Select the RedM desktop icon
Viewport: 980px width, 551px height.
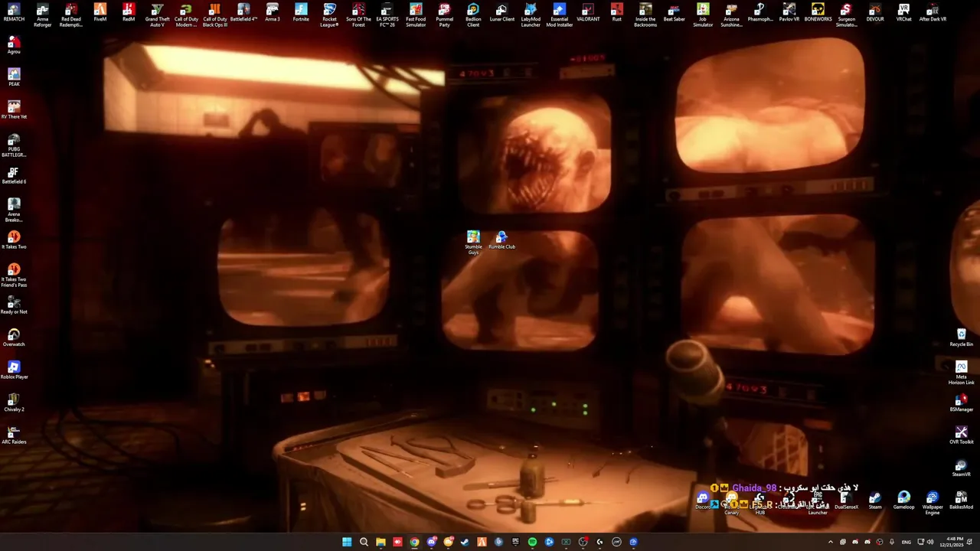tap(129, 13)
